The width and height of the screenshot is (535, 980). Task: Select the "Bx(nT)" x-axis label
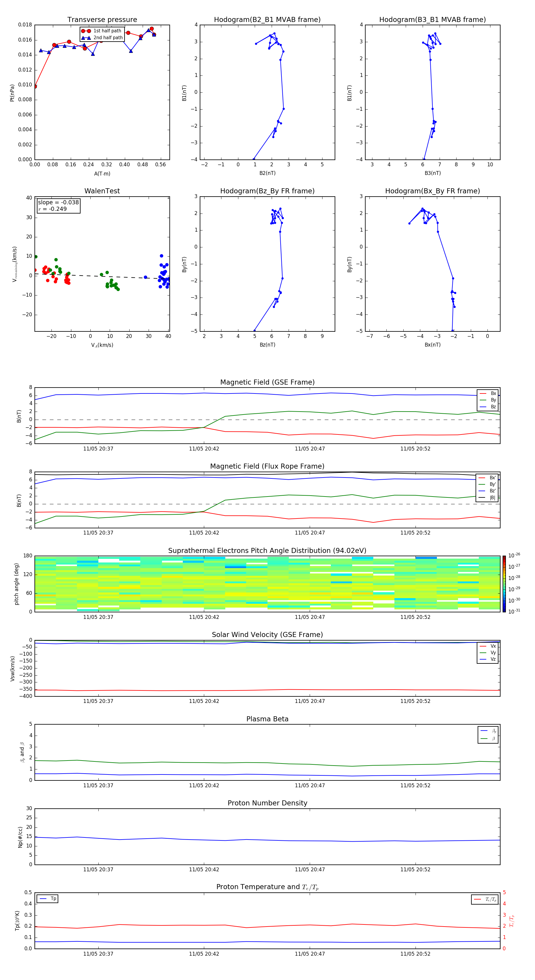[x=432, y=345]
